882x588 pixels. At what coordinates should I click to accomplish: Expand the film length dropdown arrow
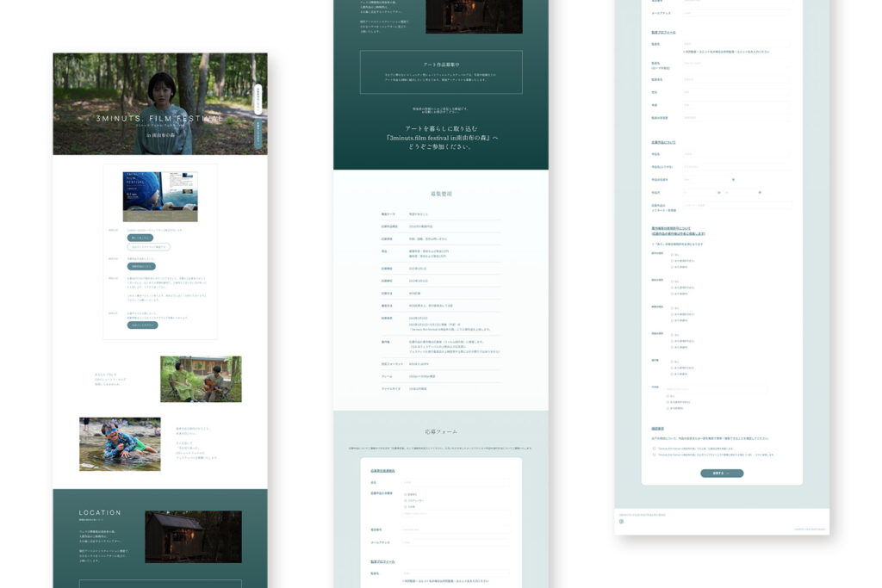tap(733, 179)
